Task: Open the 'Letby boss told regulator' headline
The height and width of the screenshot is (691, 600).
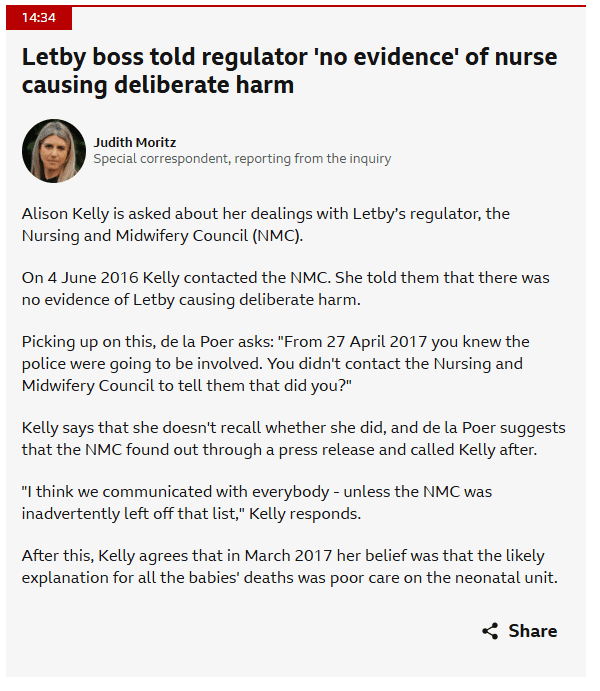Action: [289, 71]
